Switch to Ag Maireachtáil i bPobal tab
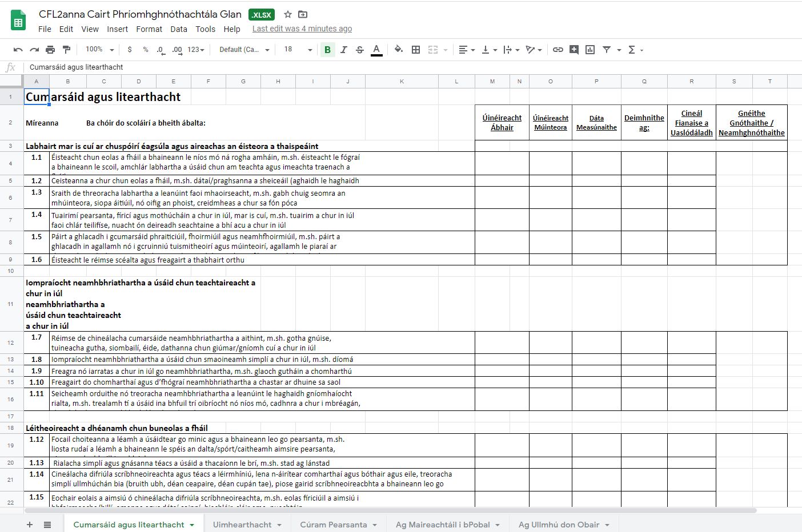 [447, 525]
